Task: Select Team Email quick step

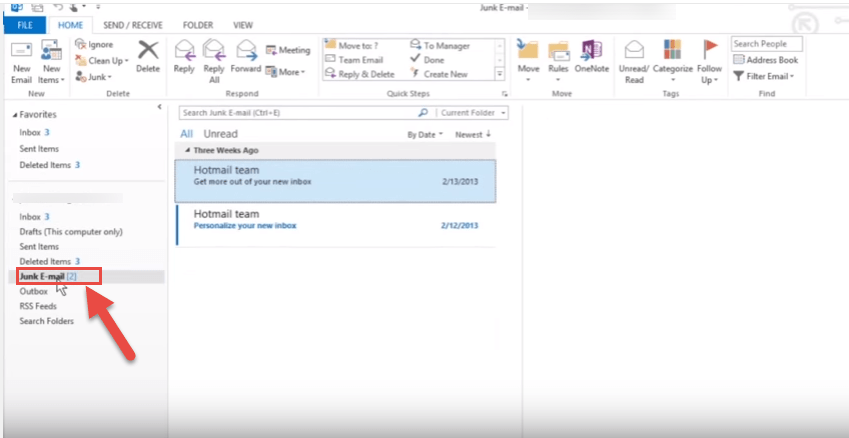Action: click(x=354, y=60)
